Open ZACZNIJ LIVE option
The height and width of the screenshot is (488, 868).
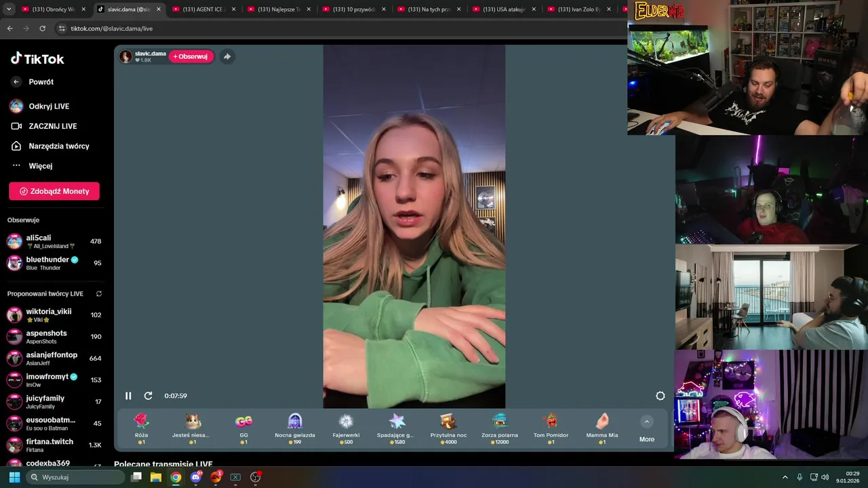(x=45, y=126)
